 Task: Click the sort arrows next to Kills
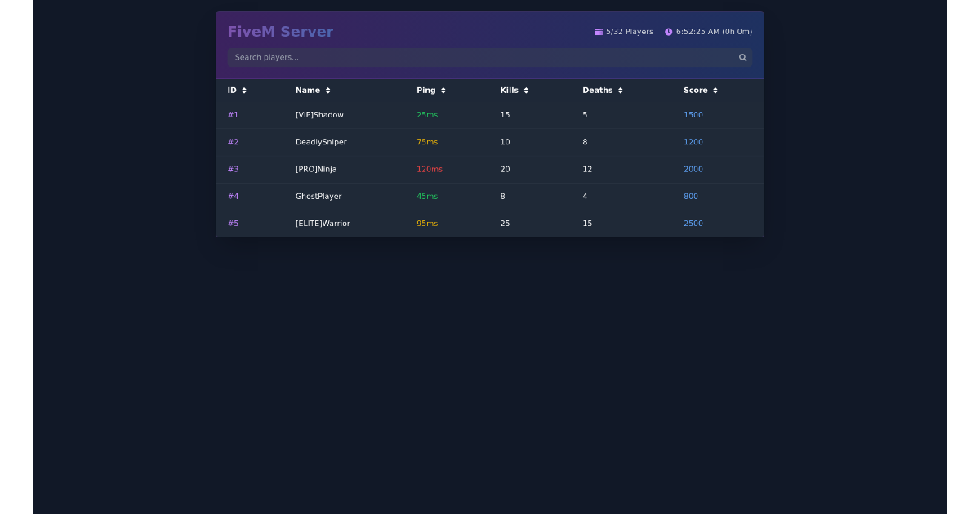pos(525,90)
